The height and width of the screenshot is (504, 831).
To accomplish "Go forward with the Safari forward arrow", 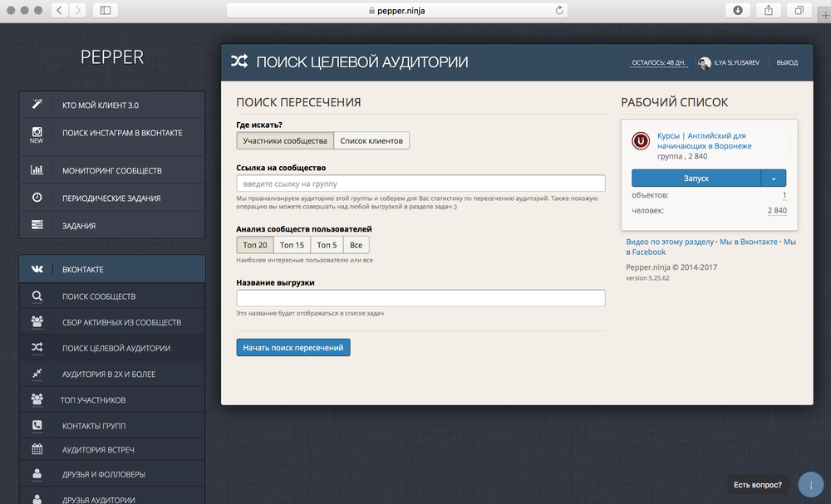I will 77,10.
